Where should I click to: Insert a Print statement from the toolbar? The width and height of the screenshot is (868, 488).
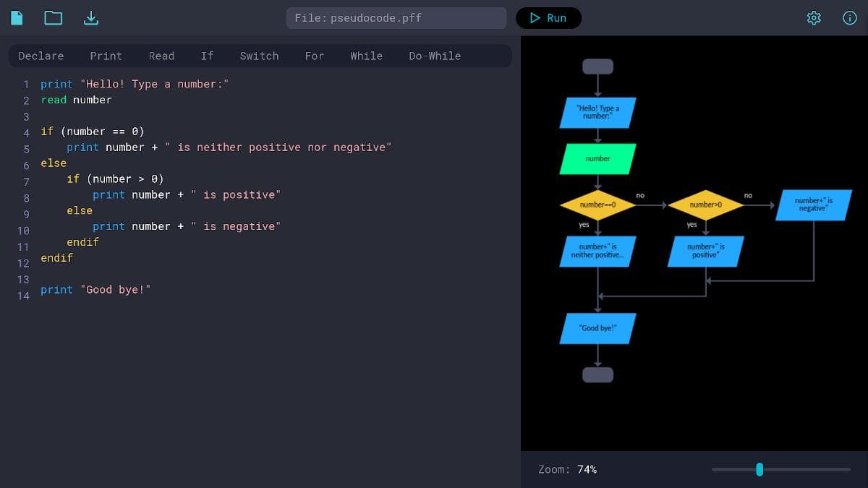(106, 56)
